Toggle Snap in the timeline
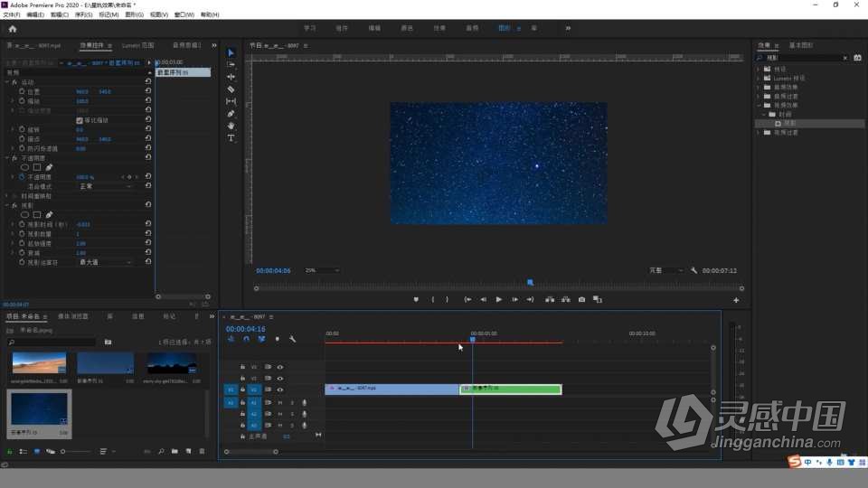The width and height of the screenshot is (868, 488). tap(246, 339)
